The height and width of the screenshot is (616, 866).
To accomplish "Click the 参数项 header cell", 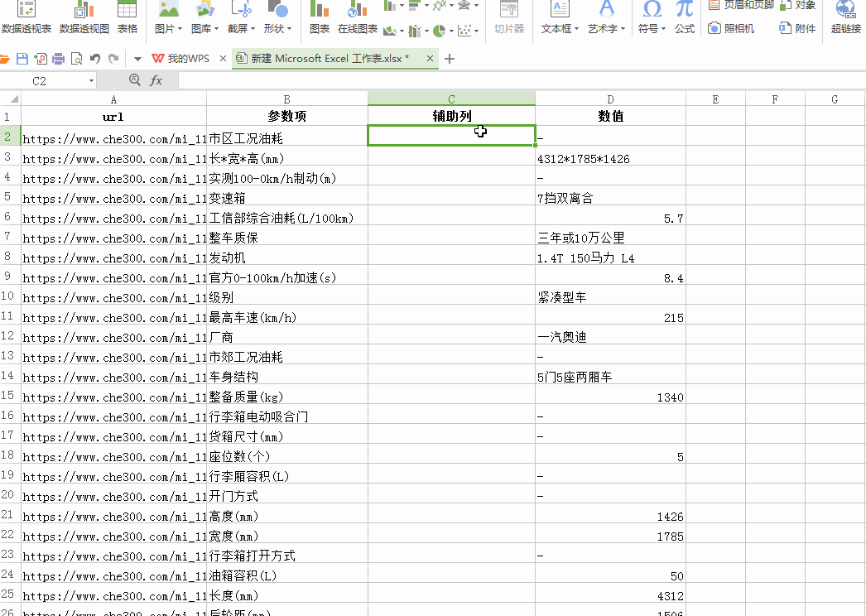I will 286,116.
